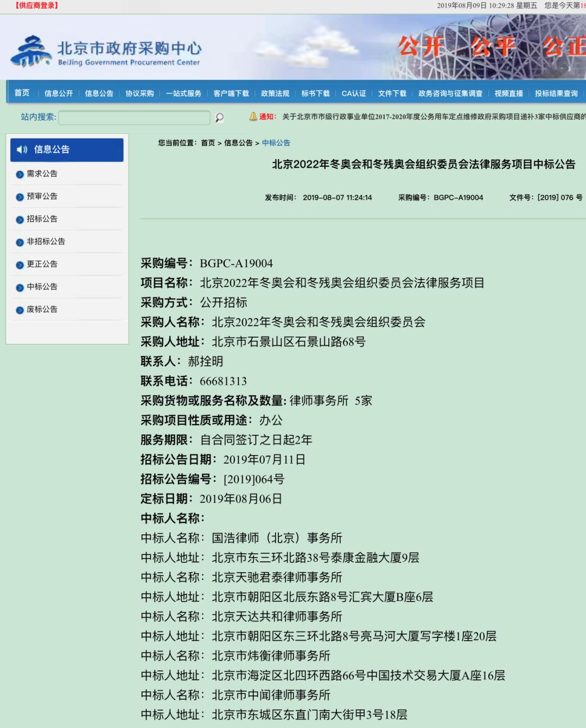Click arrow bullet icon beside 预审公告
The width and height of the screenshot is (586, 728).
[x=20, y=197]
